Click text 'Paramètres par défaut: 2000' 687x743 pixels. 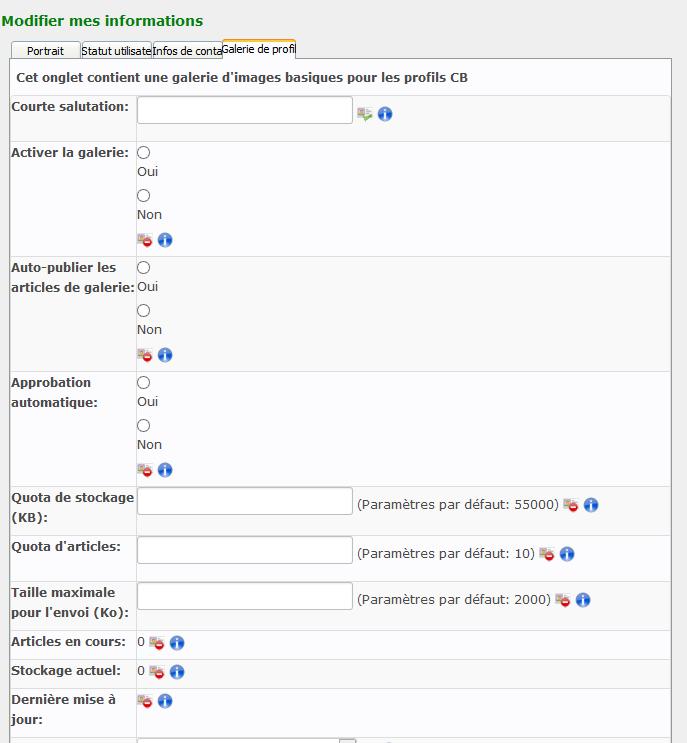coord(454,599)
